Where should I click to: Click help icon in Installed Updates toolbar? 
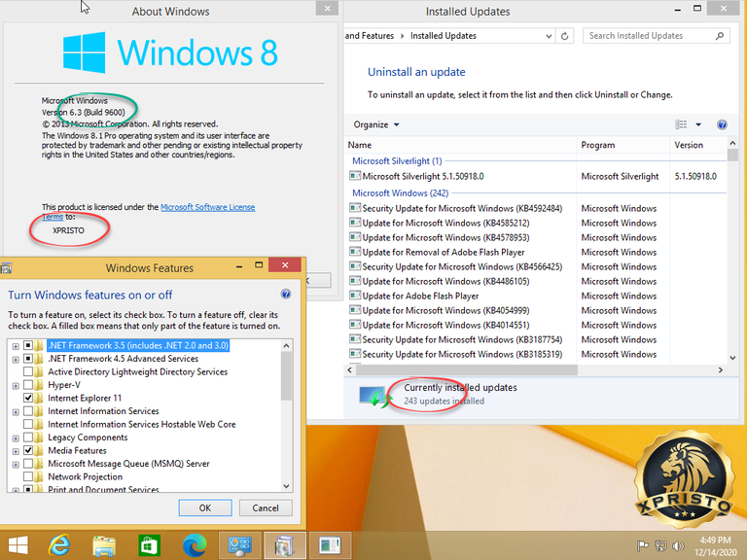722,124
